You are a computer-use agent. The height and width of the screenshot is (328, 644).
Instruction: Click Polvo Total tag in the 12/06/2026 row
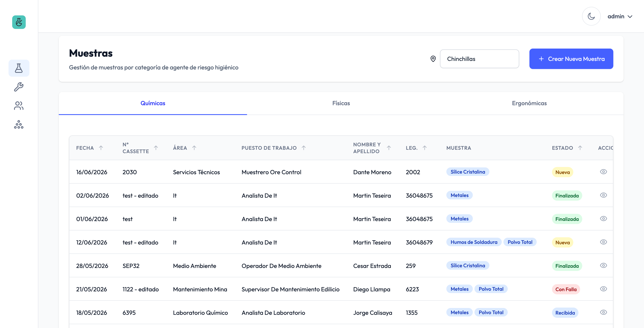pyautogui.click(x=520, y=242)
